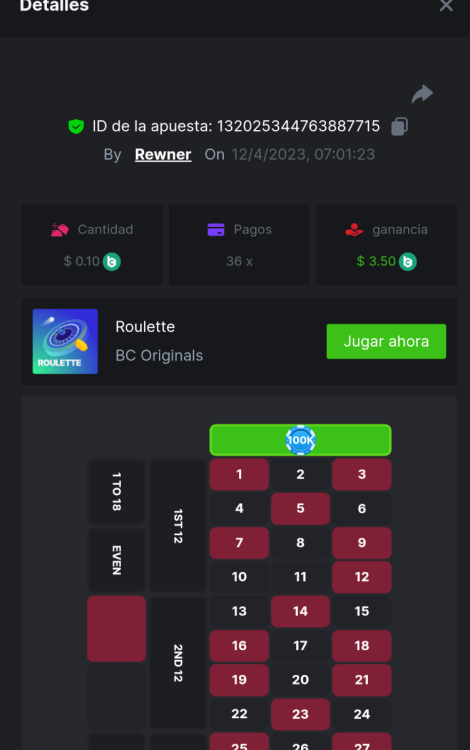Close the Detalles dialog
The height and width of the screenshot is (750, 470).
click(x=446, y=6)
